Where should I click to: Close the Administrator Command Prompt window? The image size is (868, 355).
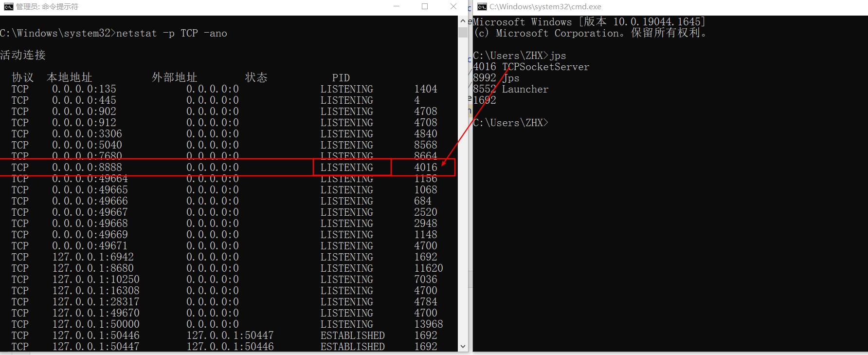[453, 6]
